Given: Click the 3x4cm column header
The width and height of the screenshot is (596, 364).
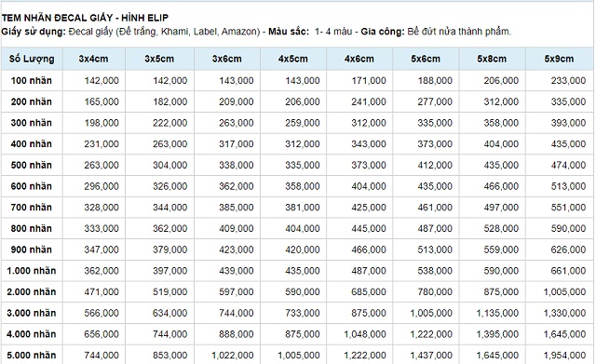Looking at the screenshot, I should tap(93, 59).
